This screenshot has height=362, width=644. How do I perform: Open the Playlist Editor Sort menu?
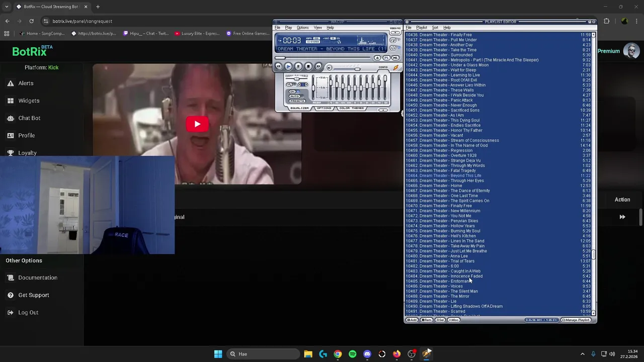pyautogui.click(x=435, y=28)
